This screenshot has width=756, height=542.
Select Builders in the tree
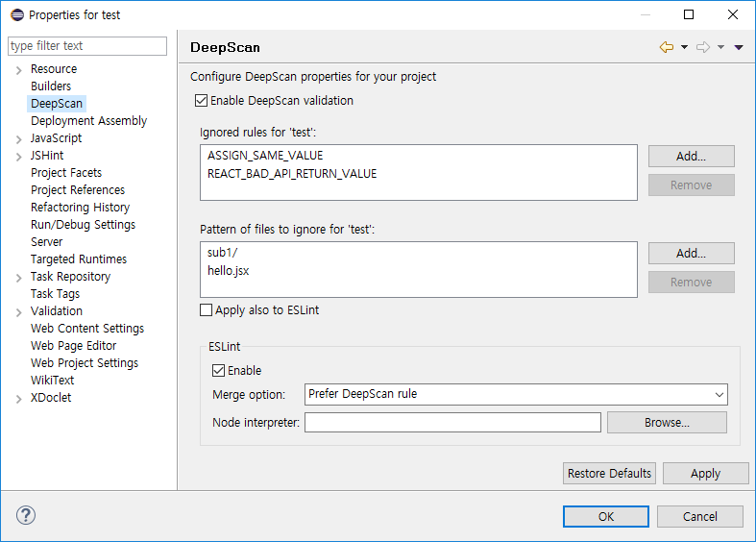pos(51,86)
